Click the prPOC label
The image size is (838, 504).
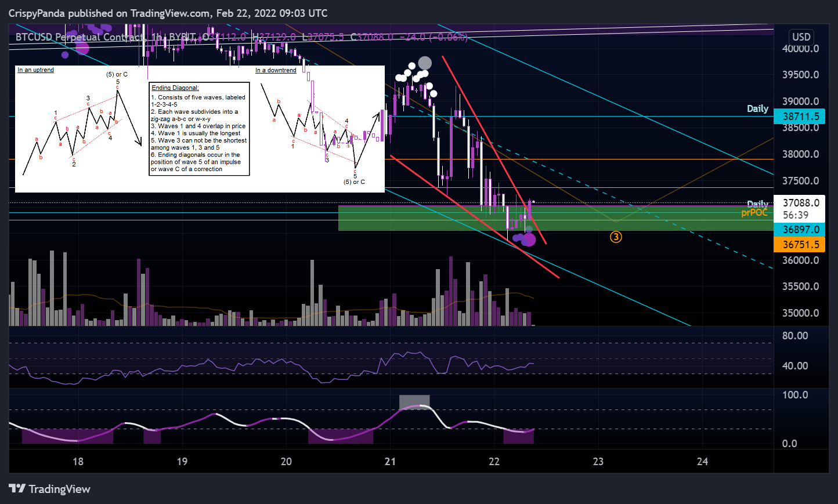[754, 213]
